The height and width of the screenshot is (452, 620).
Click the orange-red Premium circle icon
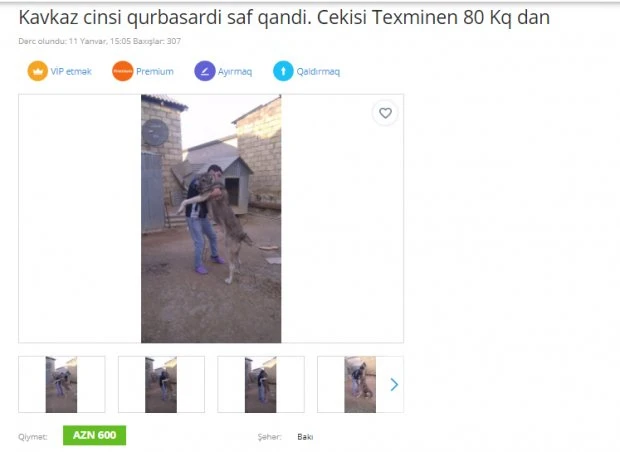[123, 71]
